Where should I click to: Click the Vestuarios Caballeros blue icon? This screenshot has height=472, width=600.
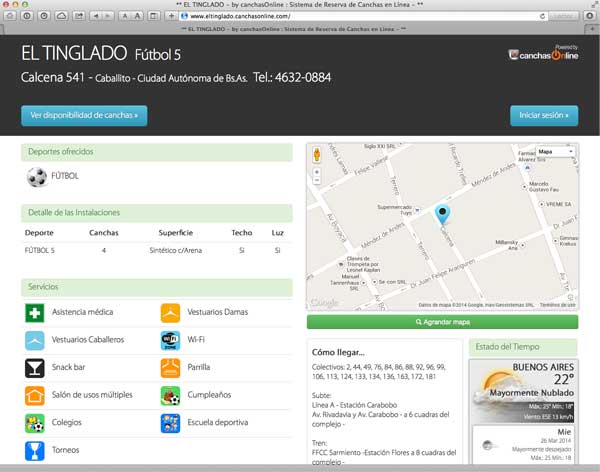tap(34, 340)
